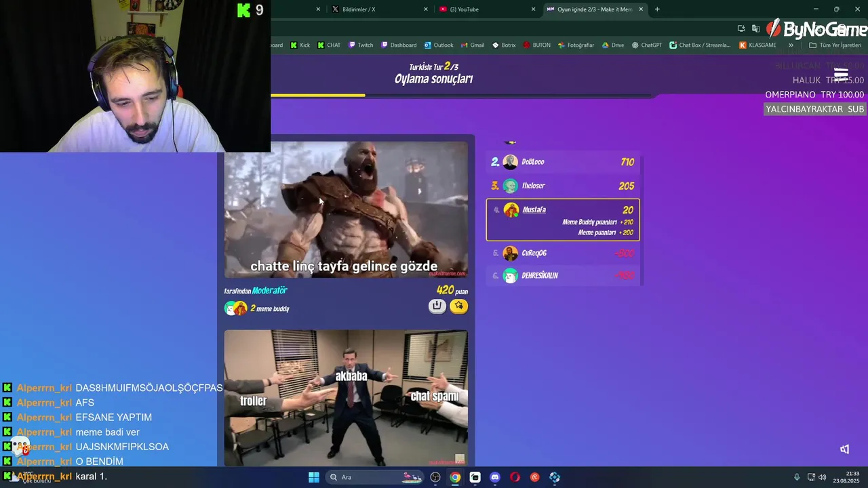Viewport: 868px width, 488px height.
Task: Open the Twitch bookmark
Action: 361,45
